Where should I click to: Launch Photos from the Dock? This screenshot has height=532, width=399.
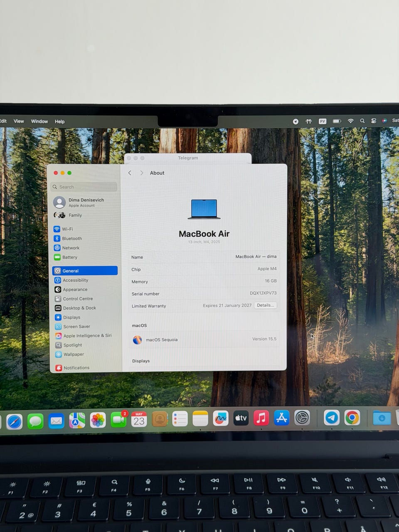pos(98,420)
